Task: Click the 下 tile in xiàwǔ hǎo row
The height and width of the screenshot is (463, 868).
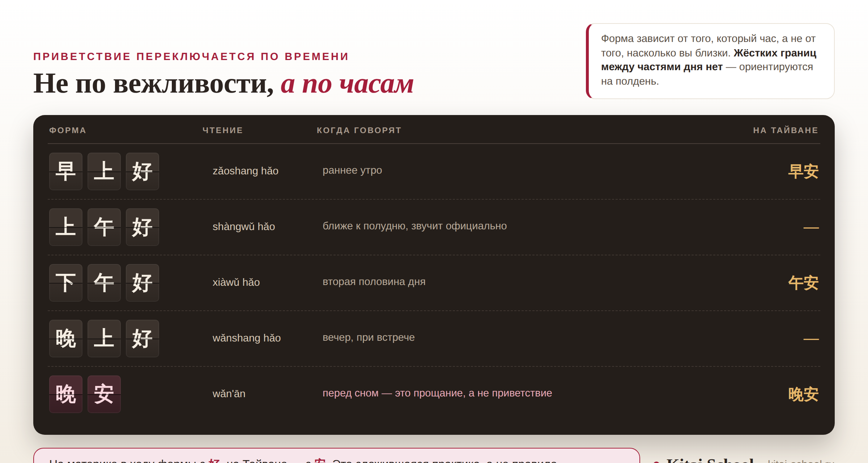Action: 66,283
